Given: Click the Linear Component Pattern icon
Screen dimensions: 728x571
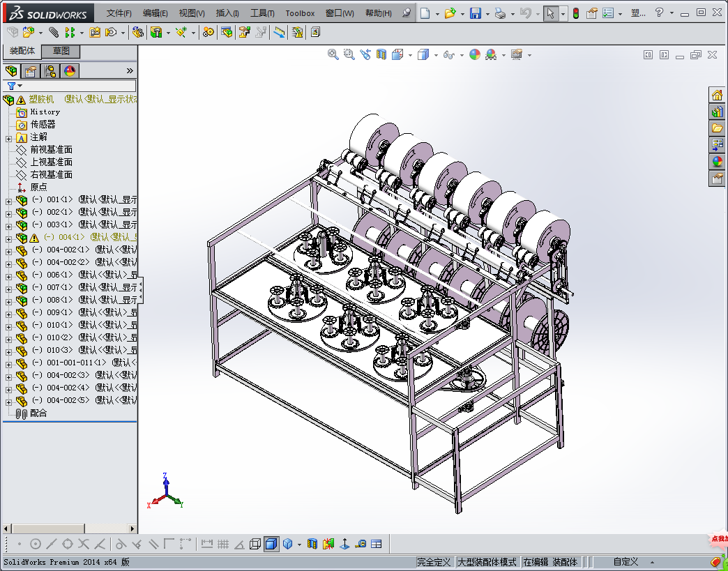Looking at the screenshot, I should tap(70, 32).
